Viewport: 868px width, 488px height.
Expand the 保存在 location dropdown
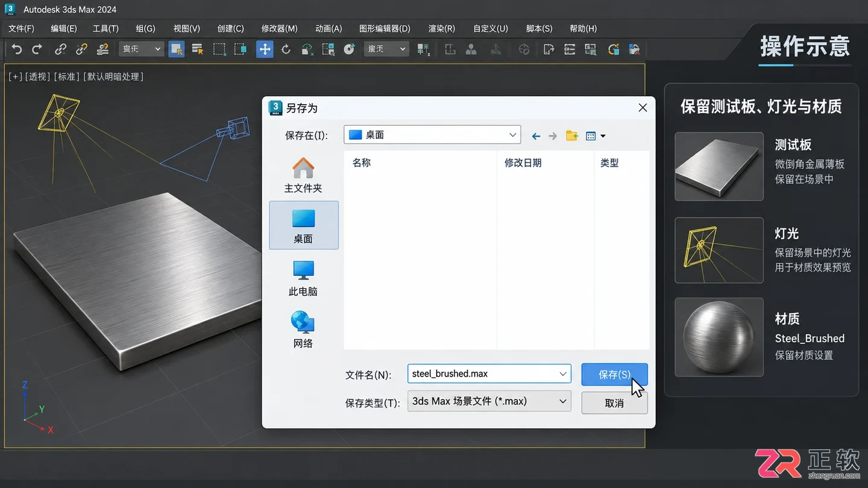[513, 135]
